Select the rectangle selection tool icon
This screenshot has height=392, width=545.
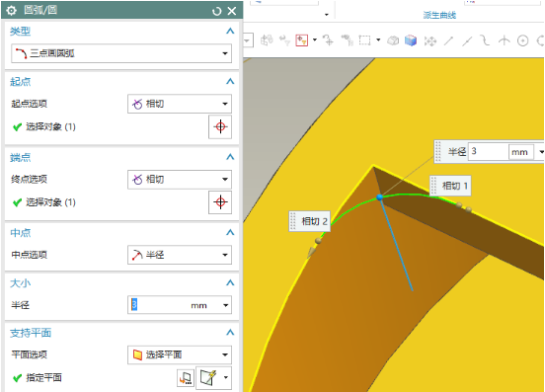(364, 40)
